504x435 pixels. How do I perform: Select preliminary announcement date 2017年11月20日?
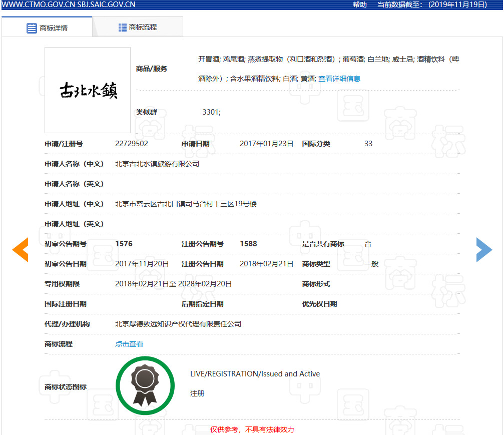pos(142,264)
